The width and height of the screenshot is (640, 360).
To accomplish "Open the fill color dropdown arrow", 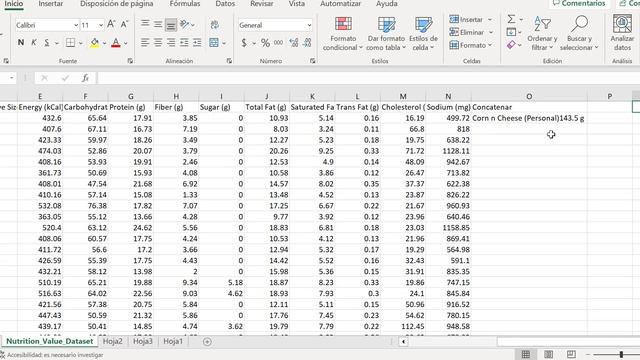I will pyautogui.click(x=104, y=43).
